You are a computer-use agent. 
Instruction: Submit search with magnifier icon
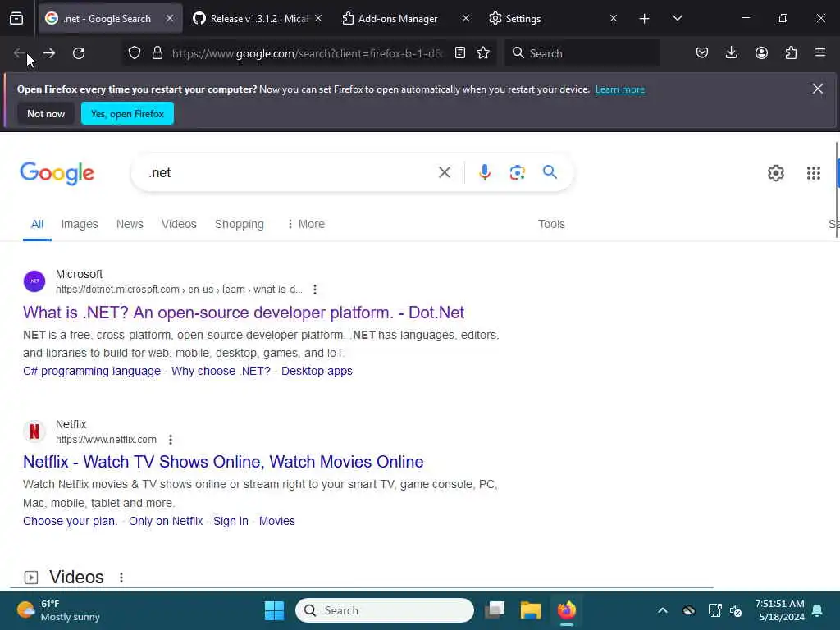[550, 172]
